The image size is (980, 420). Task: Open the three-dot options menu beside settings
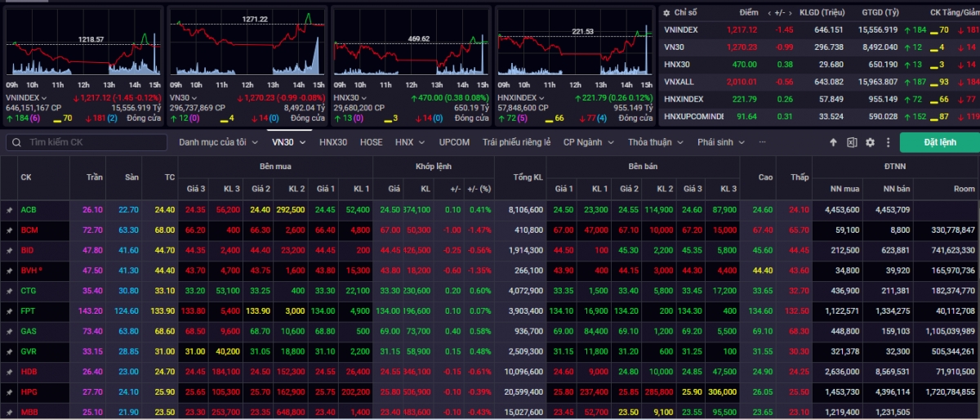point(887,142)
